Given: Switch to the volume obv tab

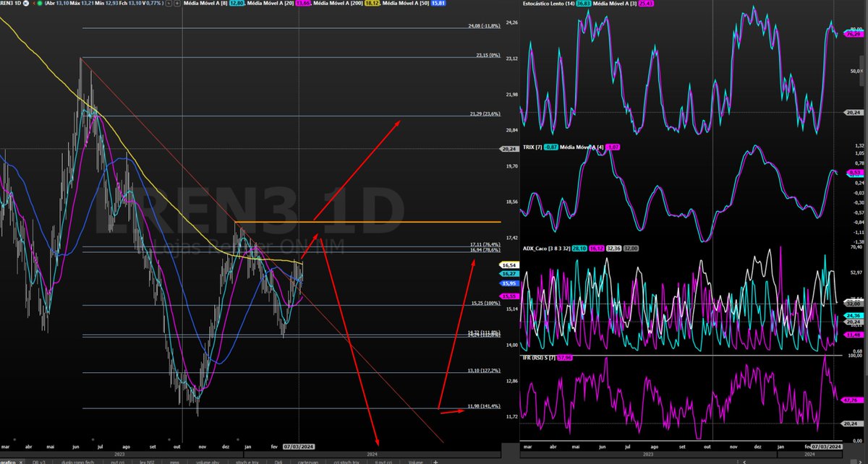Looking at the screenshot, I should click(x=208, y=460).
